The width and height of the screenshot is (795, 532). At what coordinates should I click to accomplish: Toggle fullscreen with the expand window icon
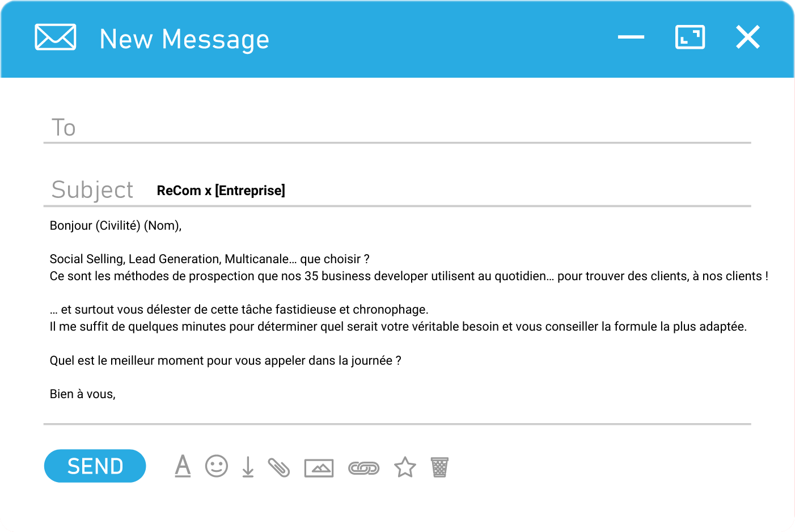pyautogui.click(x=690, y=36)
